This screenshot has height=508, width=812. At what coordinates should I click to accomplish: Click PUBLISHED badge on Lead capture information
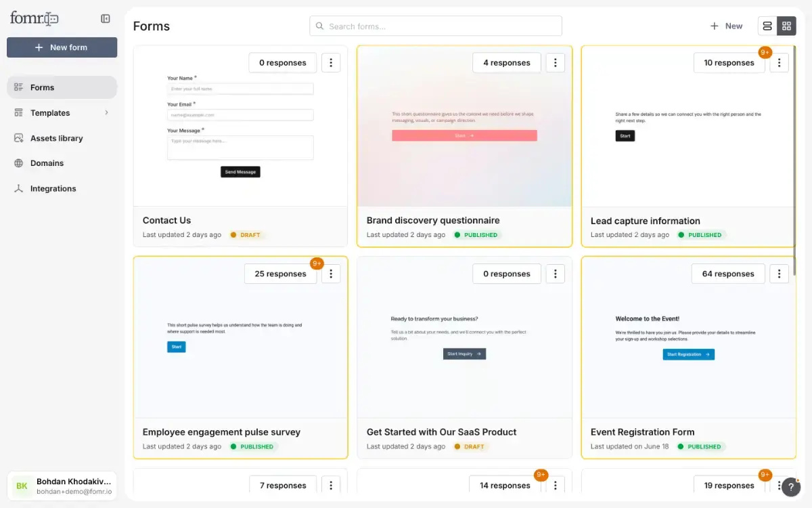[x=700, y=235]
